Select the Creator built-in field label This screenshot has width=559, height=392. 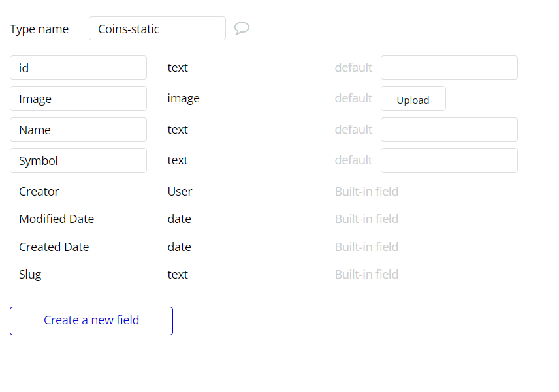tap(39, 192)
